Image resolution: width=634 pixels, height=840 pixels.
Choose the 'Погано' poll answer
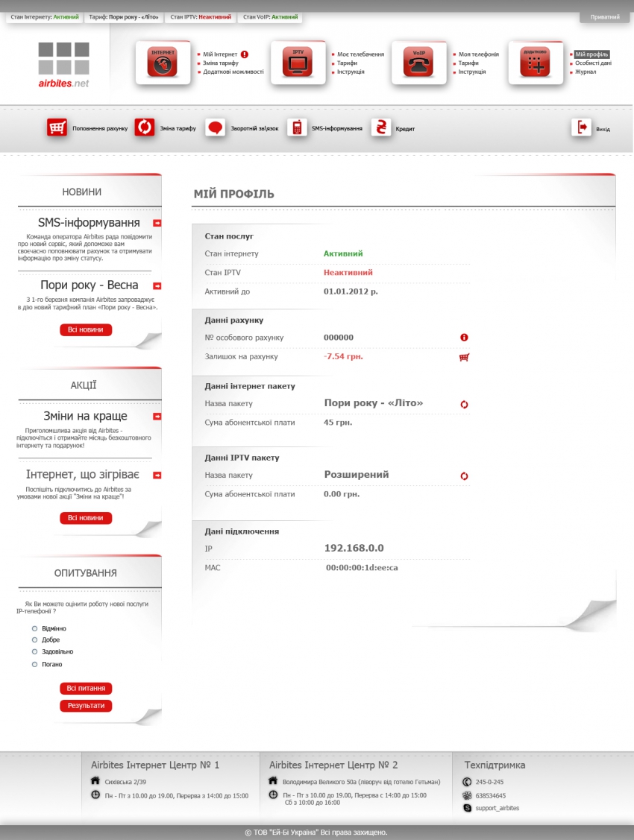34,664
